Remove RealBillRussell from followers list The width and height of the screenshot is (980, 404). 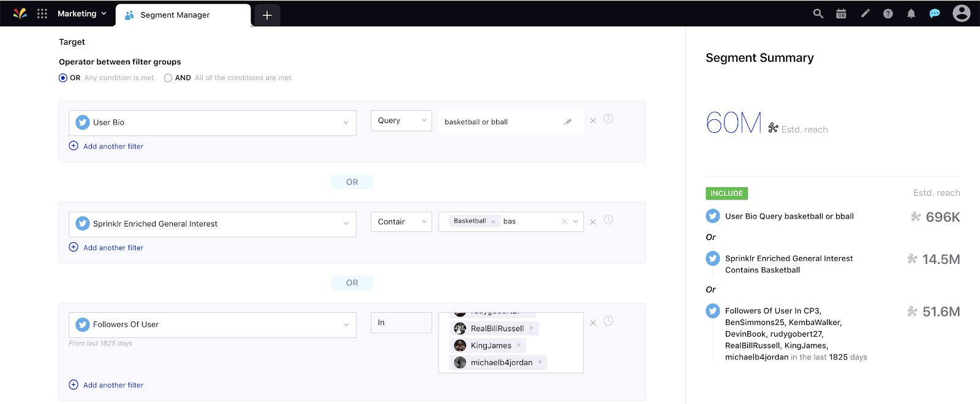pos(531,328)
